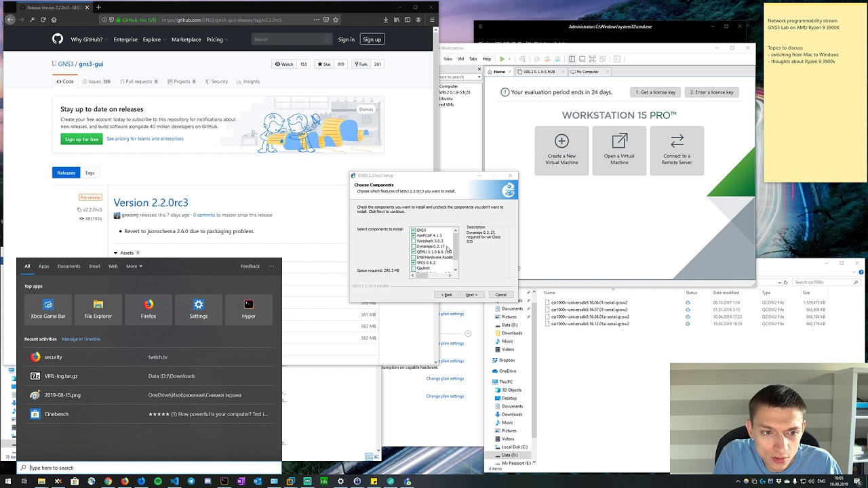The height and width of the screenshot is (488, 868).
Task: Check Wireshark 3.0.3 component
Action: [x=414, y=241]
